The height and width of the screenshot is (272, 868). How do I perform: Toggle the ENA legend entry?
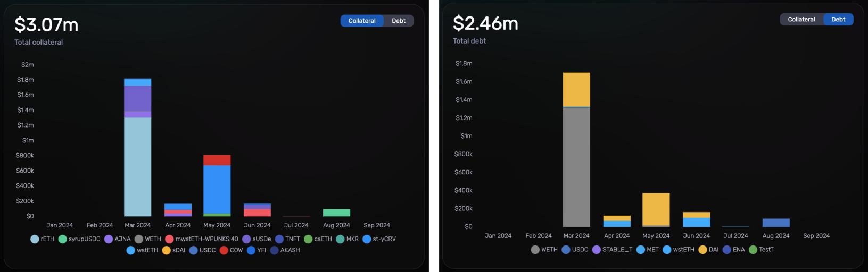click(x=734, y=250)
